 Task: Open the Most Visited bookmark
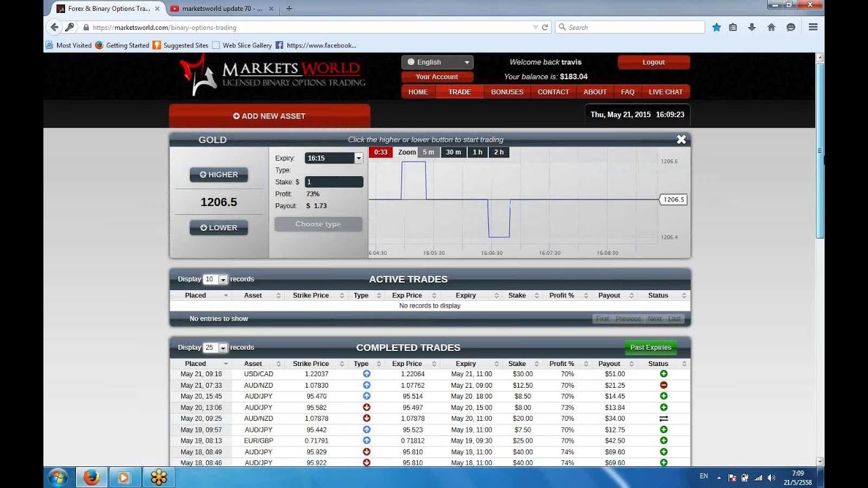click(x=68, y=45)
